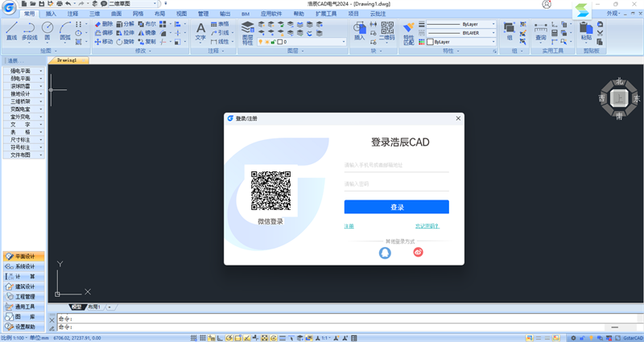Open the 文字 (Text) annotation tool
This screenshot has width=644, height=342.
200,31
